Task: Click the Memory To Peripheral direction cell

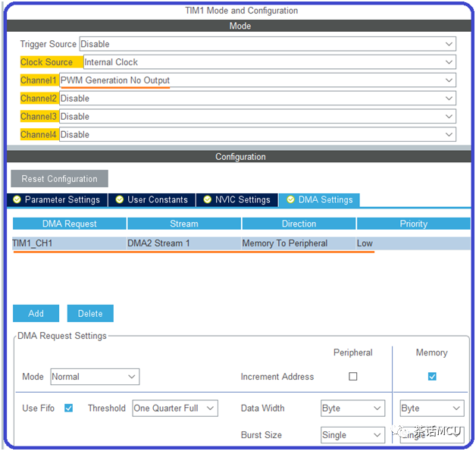Action: tap(299, 243)
